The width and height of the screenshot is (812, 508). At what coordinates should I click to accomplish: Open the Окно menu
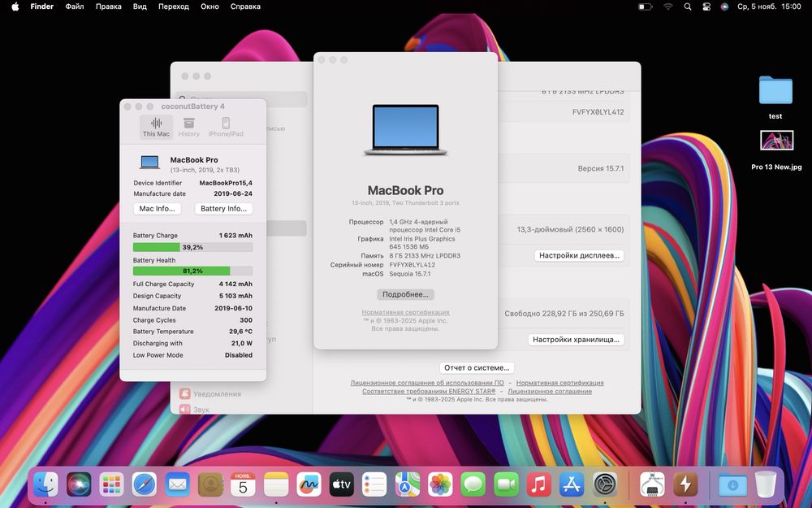click(209, 7)
